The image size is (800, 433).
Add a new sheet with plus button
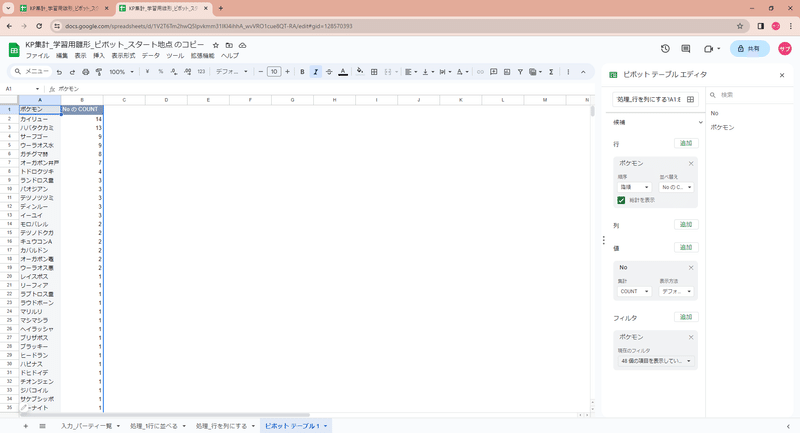coord(26,426)
